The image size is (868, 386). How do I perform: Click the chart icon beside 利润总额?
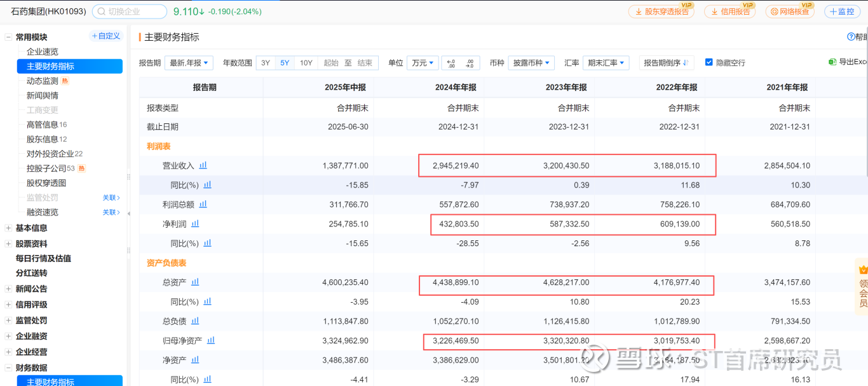[x=203, y=204]
